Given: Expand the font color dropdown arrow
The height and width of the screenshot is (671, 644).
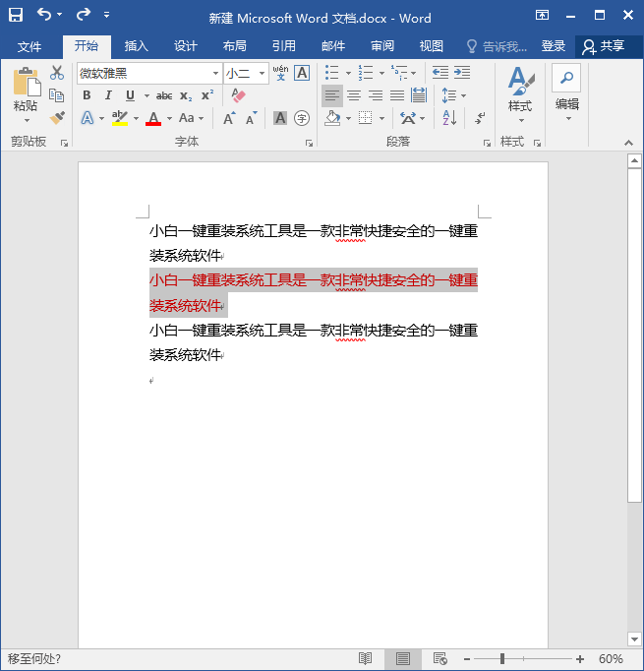Looking at the screenshot, I should coord(169,119).
